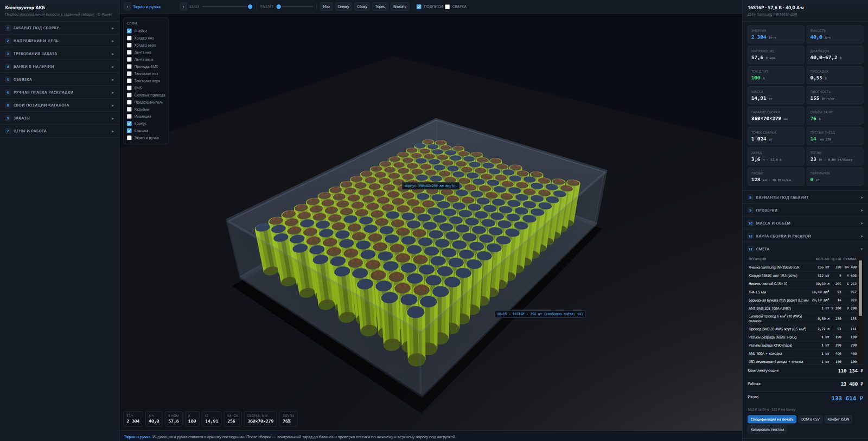868x441 pixels.
Task: Click the РАЗЛЁТ explode slider handle
Action: coord(279,7)
